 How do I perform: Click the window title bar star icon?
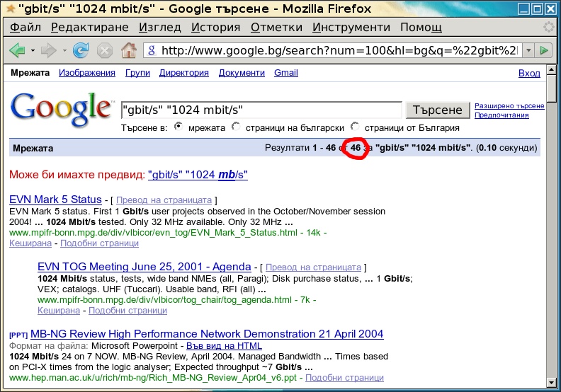coord(11,8)
